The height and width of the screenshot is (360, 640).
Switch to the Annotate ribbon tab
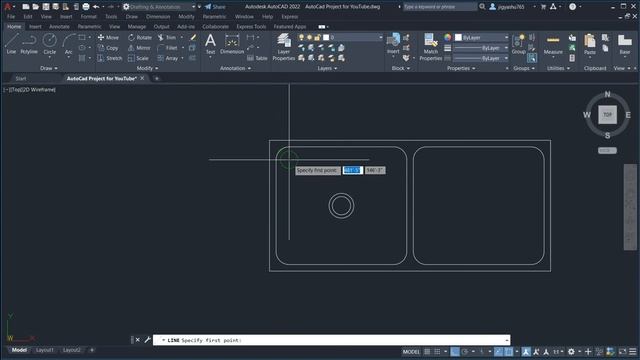tap(59, 27)
